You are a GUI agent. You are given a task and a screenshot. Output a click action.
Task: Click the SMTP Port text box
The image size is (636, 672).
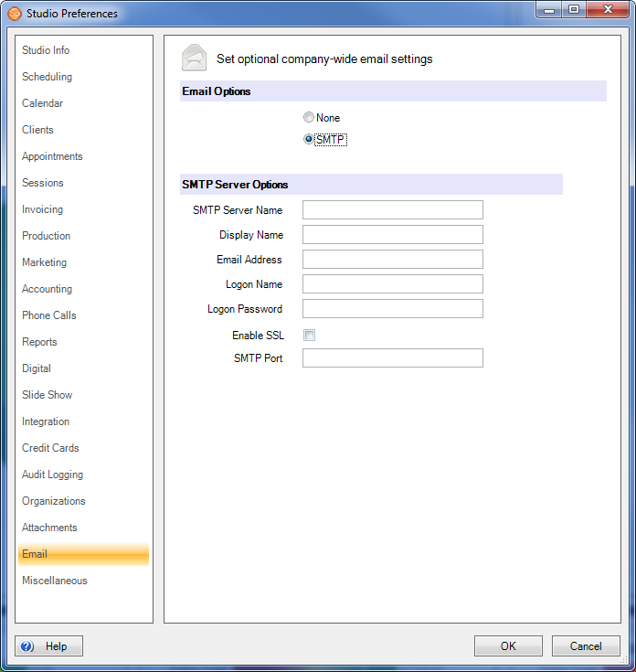point(392,358)
